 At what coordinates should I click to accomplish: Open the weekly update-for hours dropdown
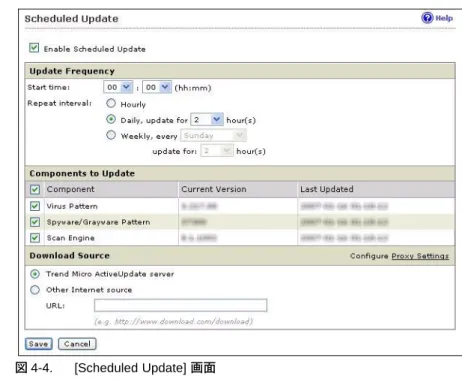pyautogui.click(x=217, y=151)
